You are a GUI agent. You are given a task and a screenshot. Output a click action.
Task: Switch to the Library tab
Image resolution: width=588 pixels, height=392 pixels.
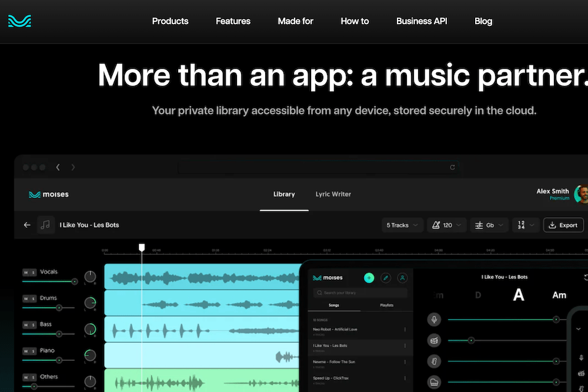284,194
